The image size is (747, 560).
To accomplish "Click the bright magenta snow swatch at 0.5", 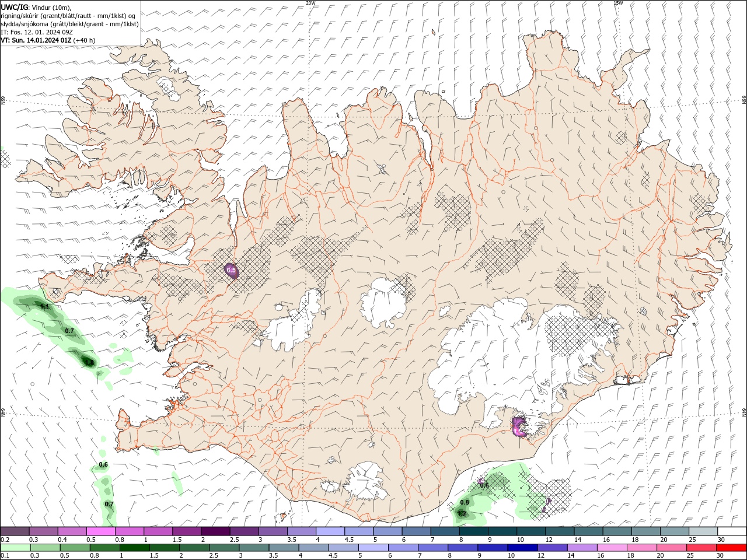I will [101, 531].
